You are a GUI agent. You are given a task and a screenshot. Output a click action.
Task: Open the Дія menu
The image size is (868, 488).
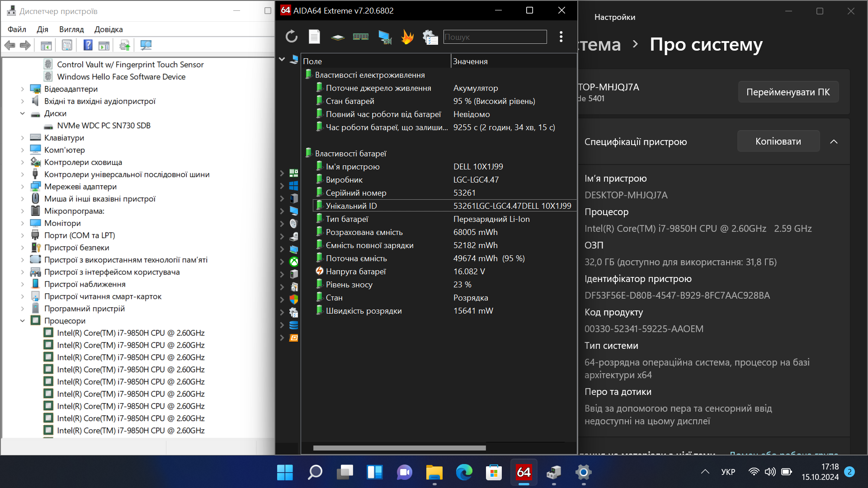coord(42,29)
